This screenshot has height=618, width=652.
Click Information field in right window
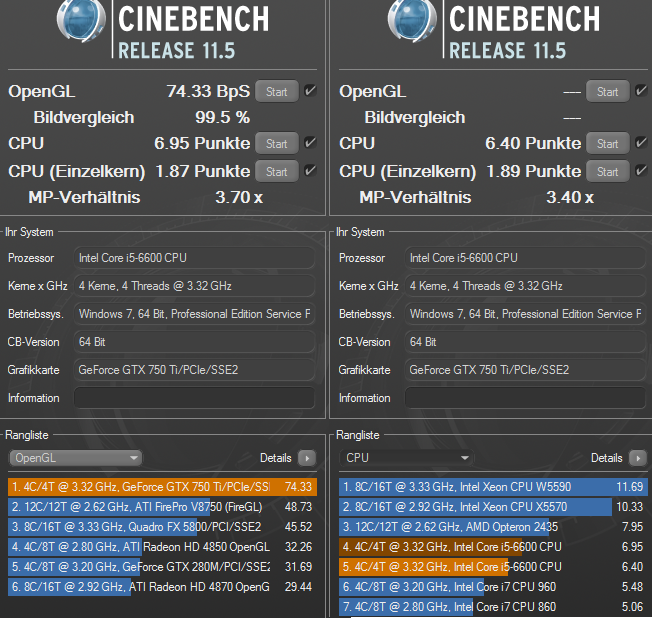[525, 398]
